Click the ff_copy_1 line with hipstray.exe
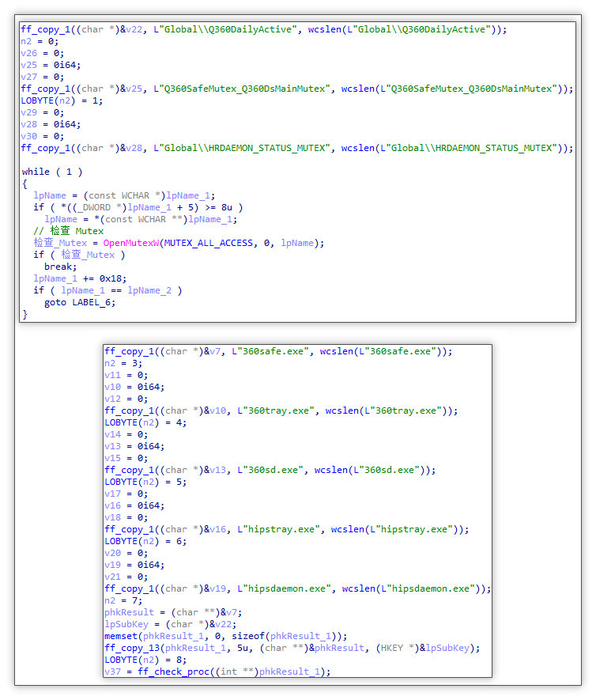 tap(286, 529)
